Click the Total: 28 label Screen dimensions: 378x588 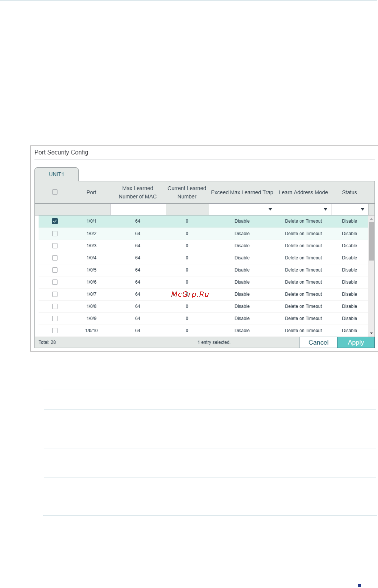pyautogui.click(x=47, y=342)
